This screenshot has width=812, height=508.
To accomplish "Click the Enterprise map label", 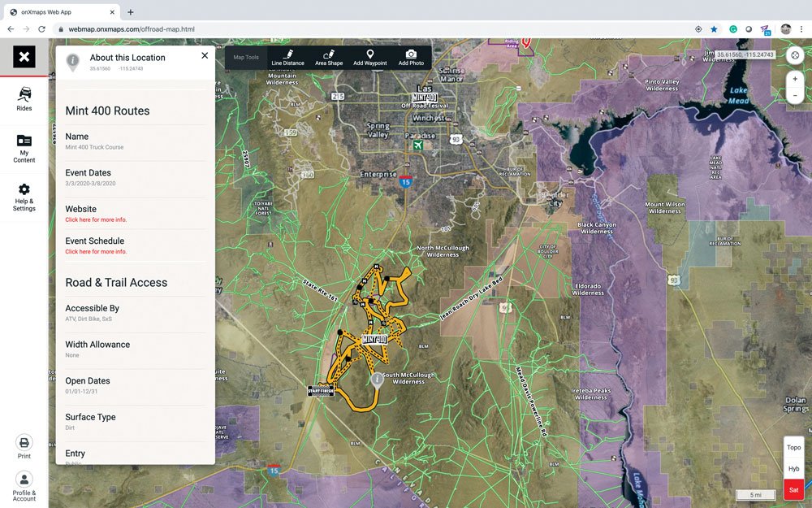I will (x=378, y=174).
